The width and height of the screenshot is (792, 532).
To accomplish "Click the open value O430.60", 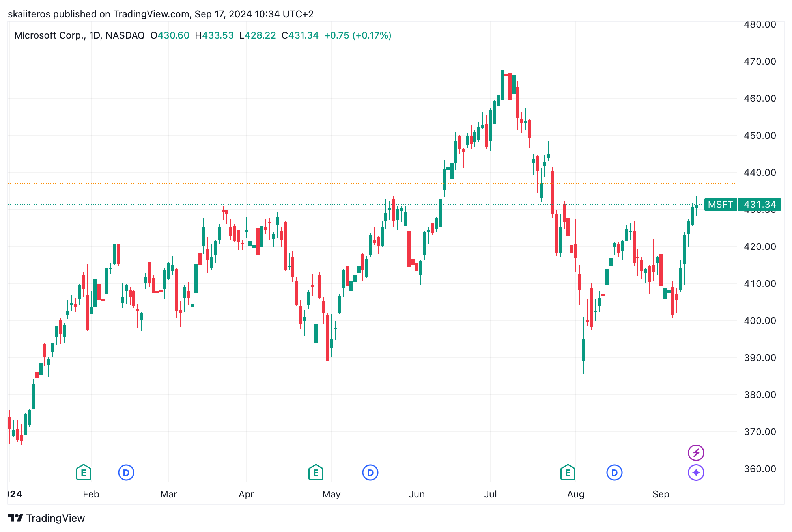I will (x=170, y=35).
